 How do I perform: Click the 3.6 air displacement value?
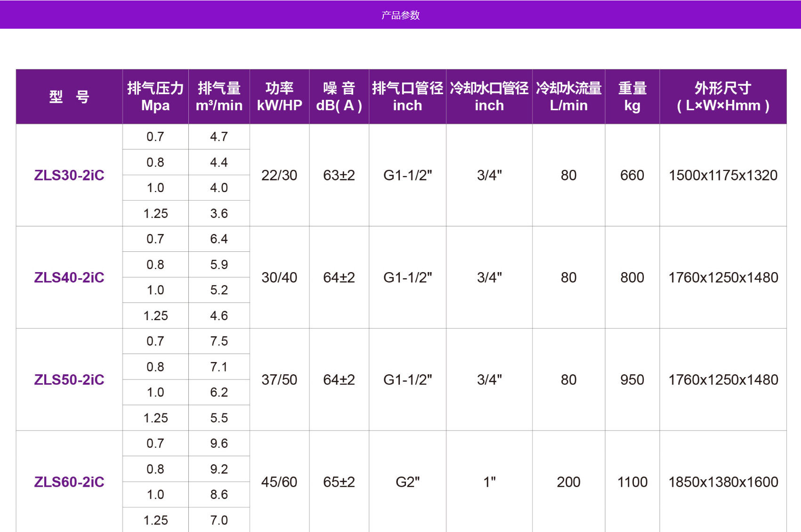click(219, 213)
